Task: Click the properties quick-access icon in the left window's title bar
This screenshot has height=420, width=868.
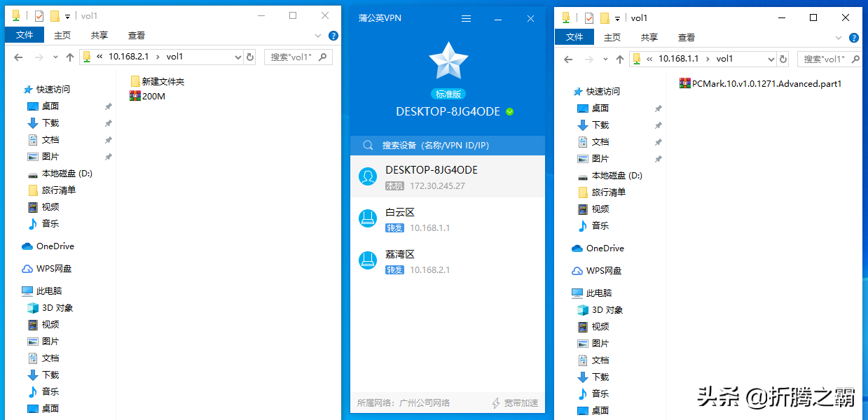Action: [39, 15]
